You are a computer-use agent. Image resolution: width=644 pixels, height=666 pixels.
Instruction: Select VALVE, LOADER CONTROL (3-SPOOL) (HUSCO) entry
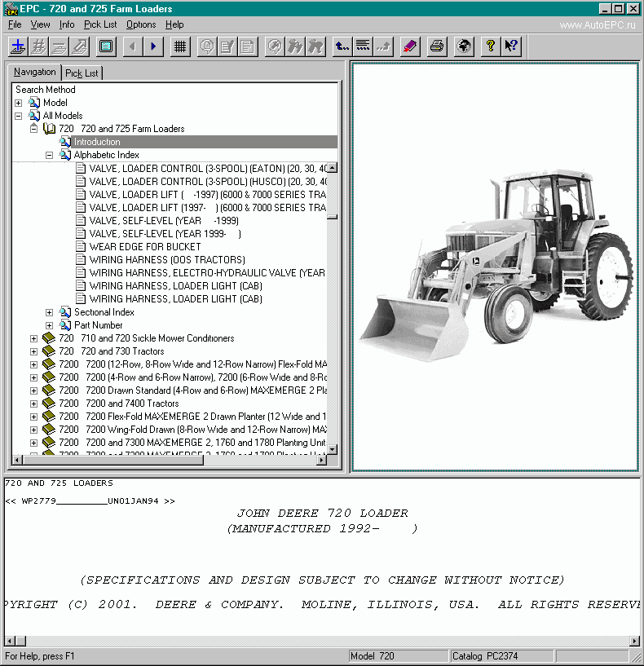pos(208,181)
